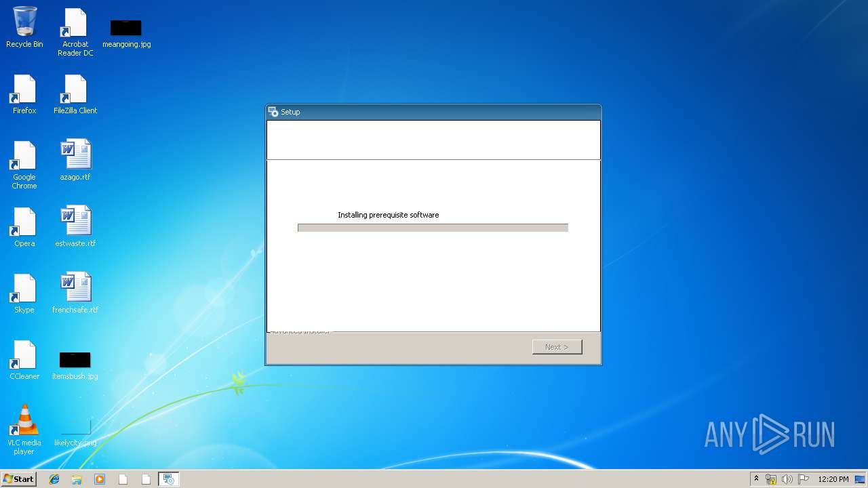Viewport: 868px width, 488px height.
Task: Launch Internet Explorer from the taskbar
Action: [54, 479]
